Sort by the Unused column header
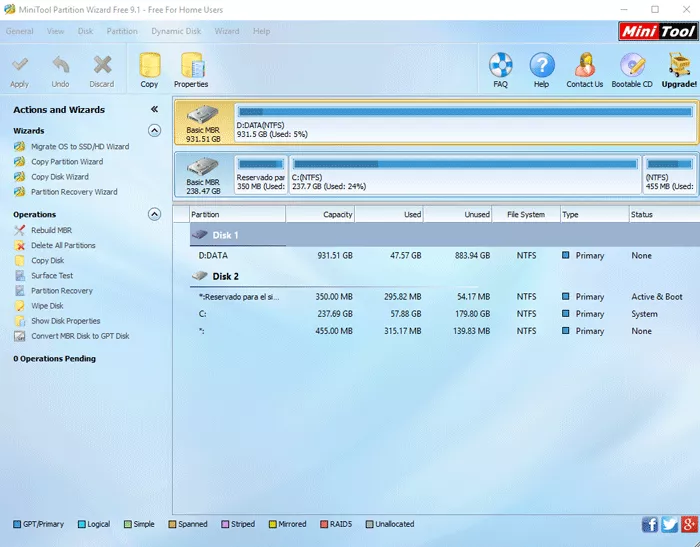This screenshot has width=700, height=547. 458,215
